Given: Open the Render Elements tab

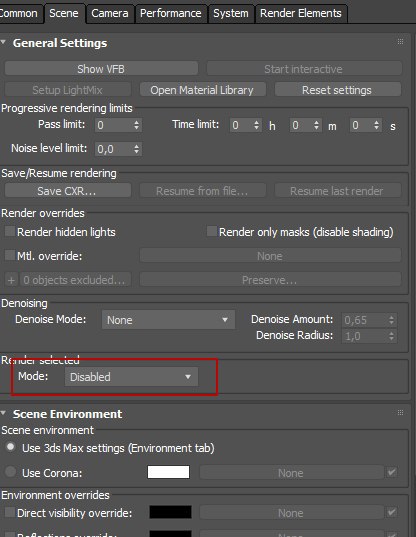Looking at the screenshot, I should pyautogui.click(x=301, y=14).
